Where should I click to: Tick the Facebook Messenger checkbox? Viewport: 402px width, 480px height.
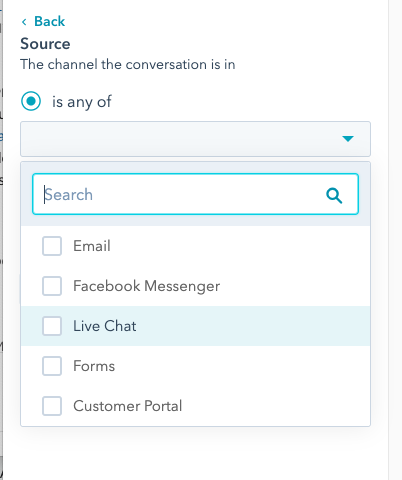coord(52,286)
